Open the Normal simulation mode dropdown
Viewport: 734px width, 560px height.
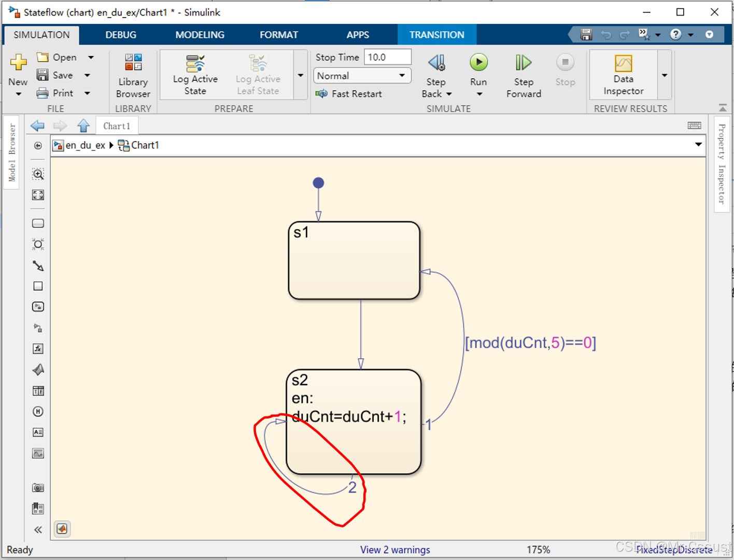(x=362, y=76)
